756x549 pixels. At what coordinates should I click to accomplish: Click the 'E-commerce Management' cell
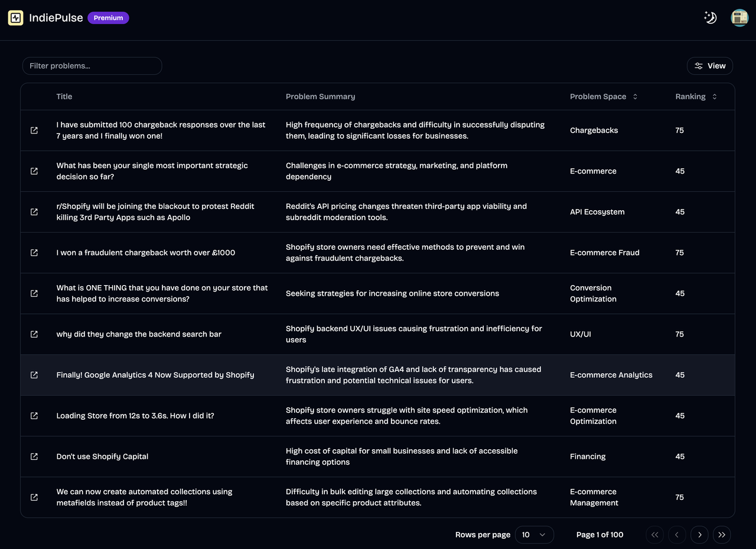(x=594, y=497)
